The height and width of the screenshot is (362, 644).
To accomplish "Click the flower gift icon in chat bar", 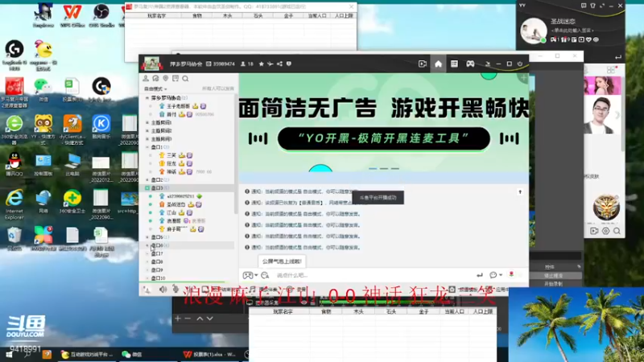I will point(511,274).
